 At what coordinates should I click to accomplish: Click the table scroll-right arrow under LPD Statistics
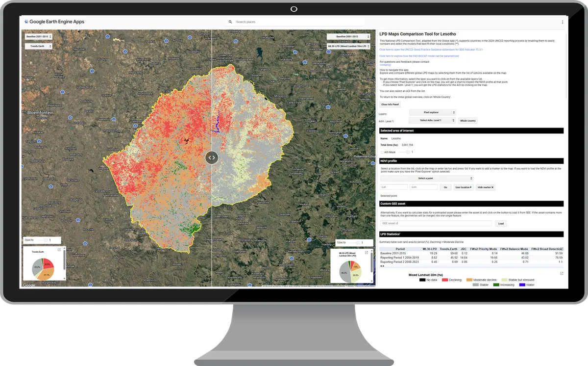pos(384,266)
